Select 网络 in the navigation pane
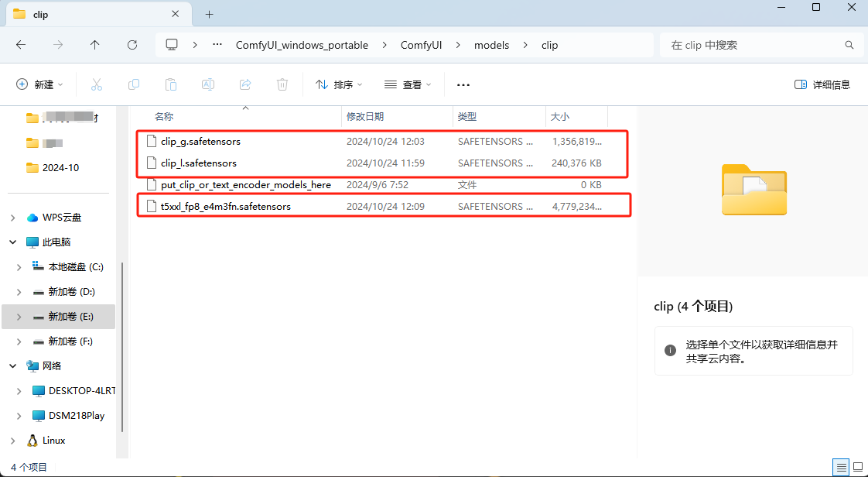The height and width of the screenshot is (477, 868). 52,365
